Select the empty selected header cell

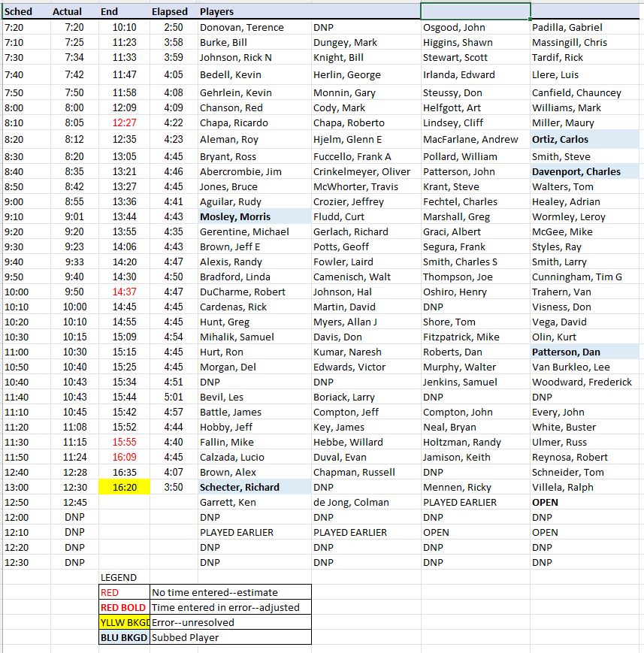pyautogui.click(x=475, y=11)
